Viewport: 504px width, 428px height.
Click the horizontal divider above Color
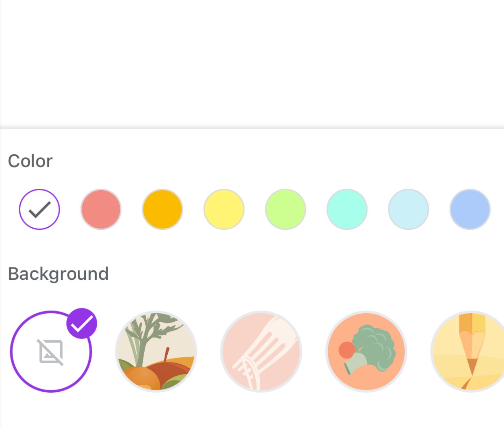[x=252, y=128]
